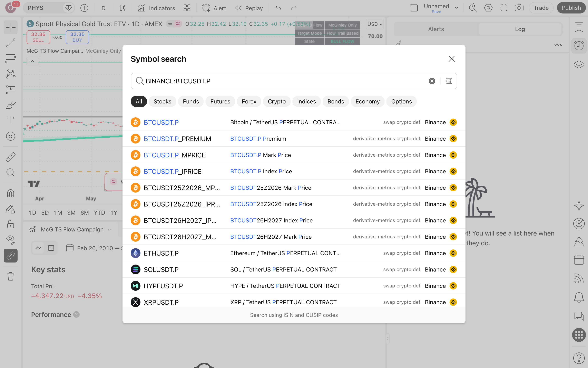Open the candlestick chart style selector

[x=123, y=8]
